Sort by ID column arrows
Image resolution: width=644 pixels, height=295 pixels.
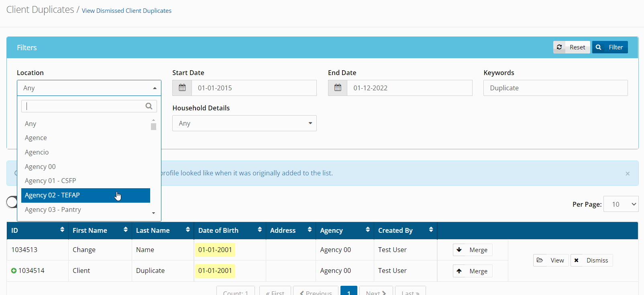coord(62,230)
